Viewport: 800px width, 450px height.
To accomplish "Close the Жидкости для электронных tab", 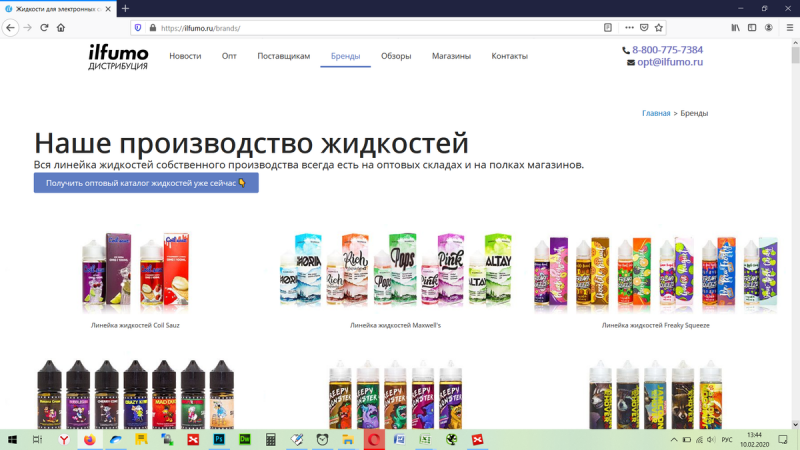I will (x=108, y=9).
